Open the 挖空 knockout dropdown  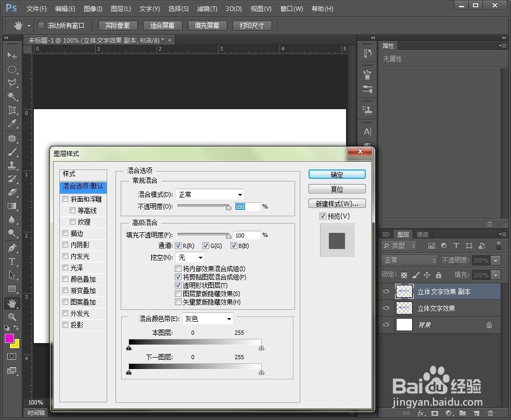click(190, 257)
